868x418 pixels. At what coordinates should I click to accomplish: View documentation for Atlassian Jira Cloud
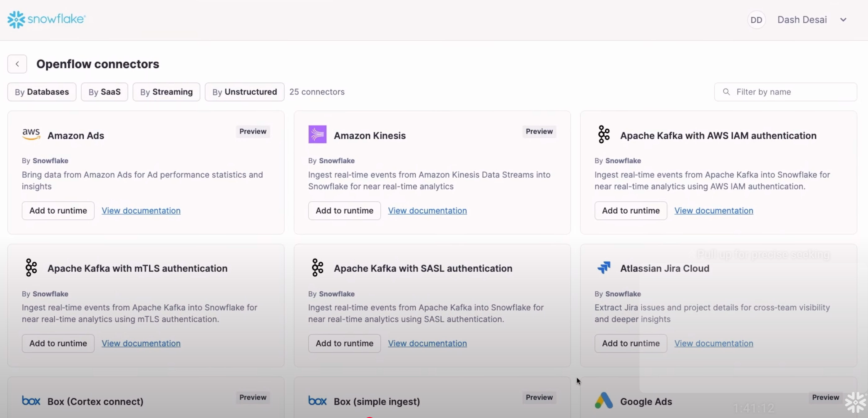point(714,343)
